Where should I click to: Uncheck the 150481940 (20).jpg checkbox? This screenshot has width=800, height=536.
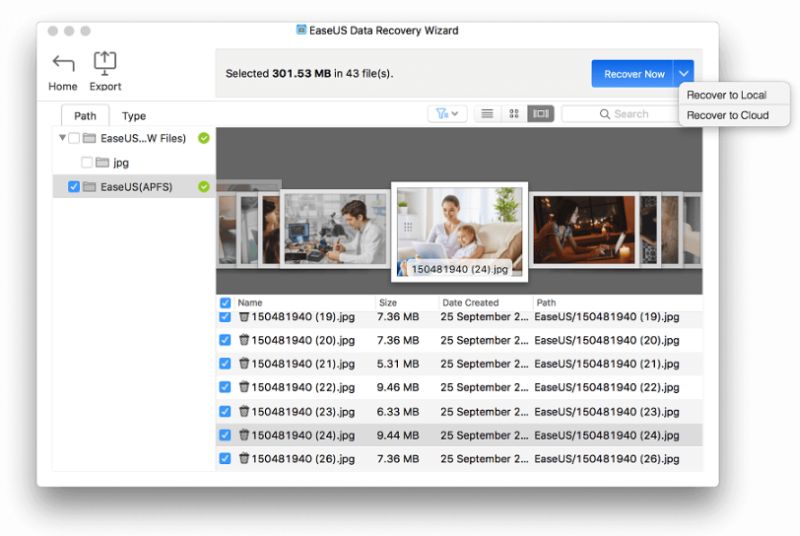coord(225,340)
